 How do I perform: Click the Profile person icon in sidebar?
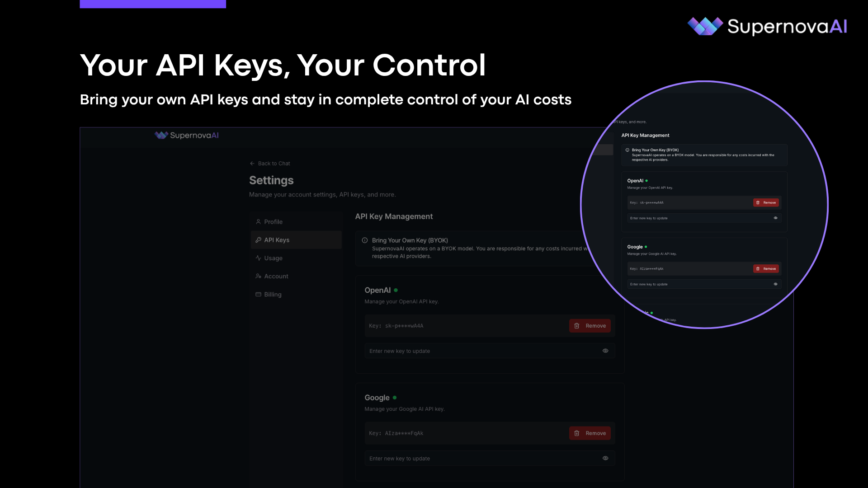[258, 222]
